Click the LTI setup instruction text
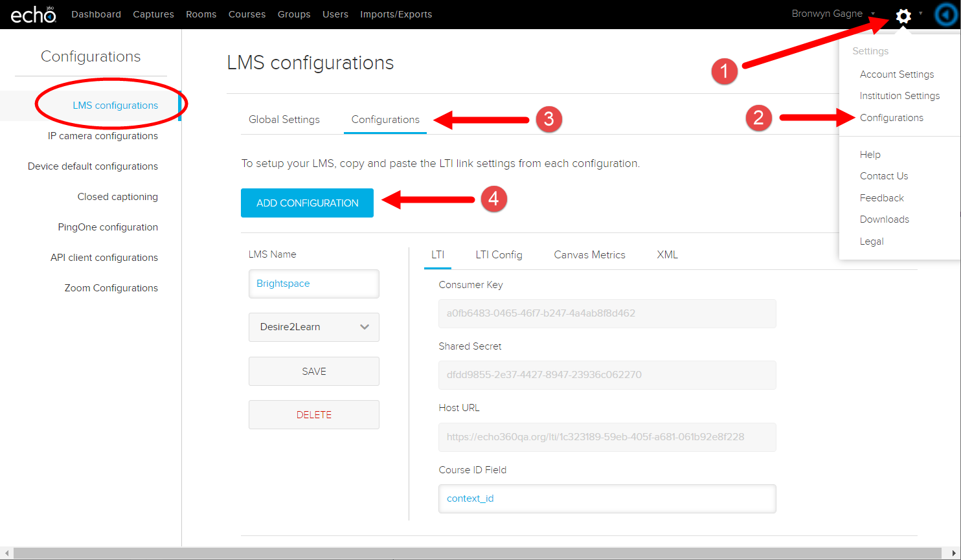961x560 pixels. click(x=440, y=164)
